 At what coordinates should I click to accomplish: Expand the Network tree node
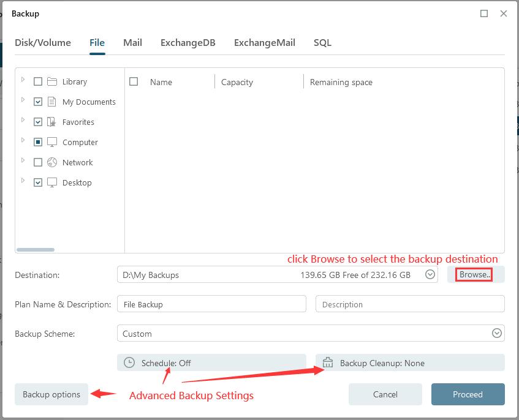click(23, 160)
